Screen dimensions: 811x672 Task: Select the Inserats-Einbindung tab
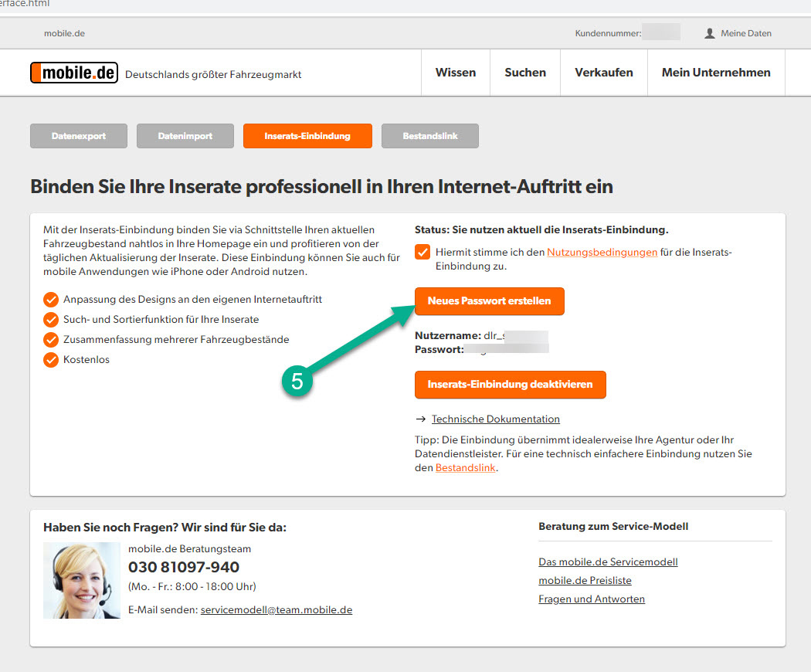coord(307,136)
